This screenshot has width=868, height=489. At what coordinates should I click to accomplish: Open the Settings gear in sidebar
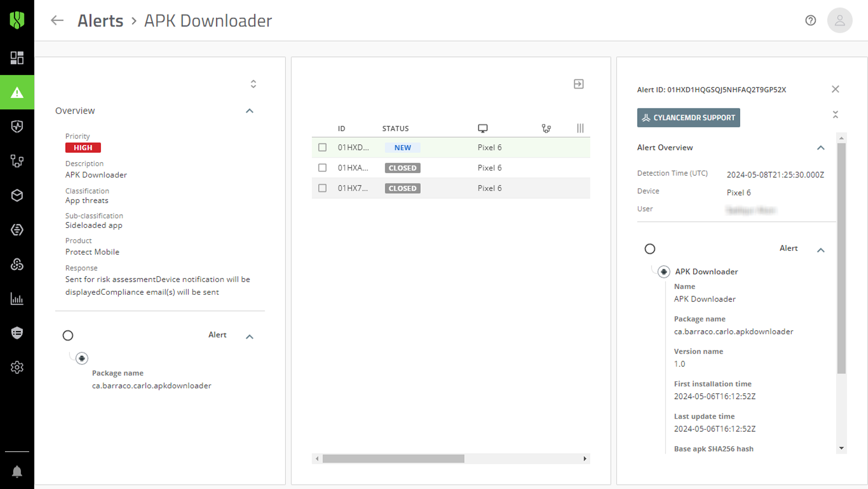pyautogui.click(x=17, y=367)
